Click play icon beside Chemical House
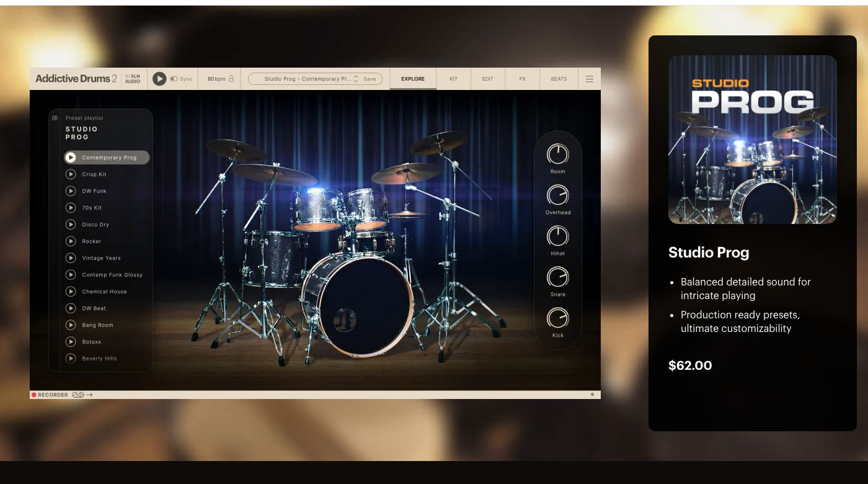Screen dimensions: 868x484 pyautogui.click(x=71, y=292)
